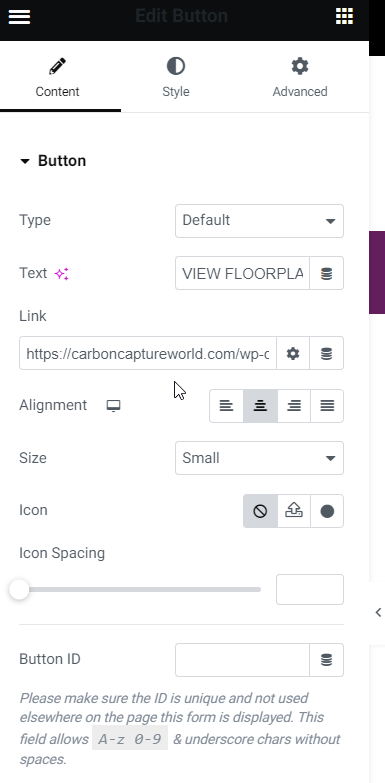385x783 pixels.
Task: Collapse the Button section
Action: (x=52, y=161)
